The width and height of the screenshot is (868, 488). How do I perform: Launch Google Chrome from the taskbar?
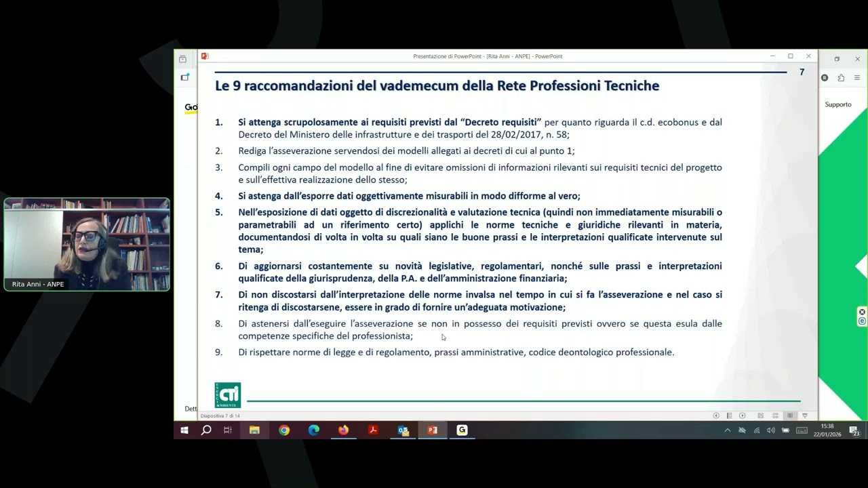[284, 430]
